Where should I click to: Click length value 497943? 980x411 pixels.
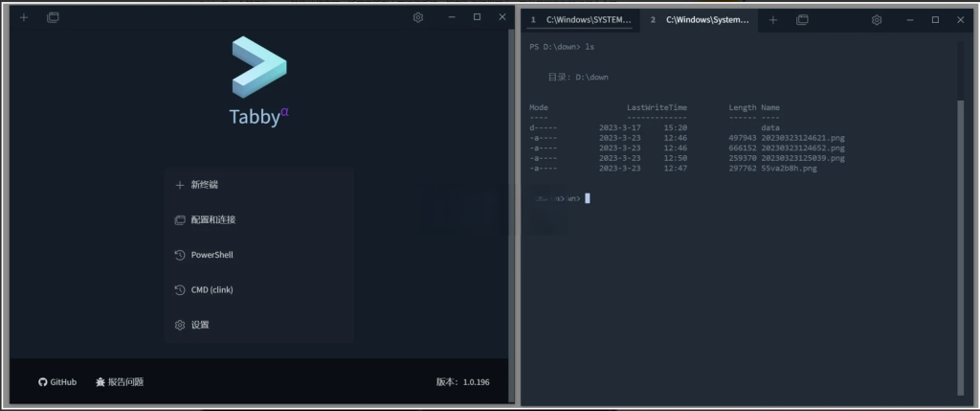click(x=743, y=138)
